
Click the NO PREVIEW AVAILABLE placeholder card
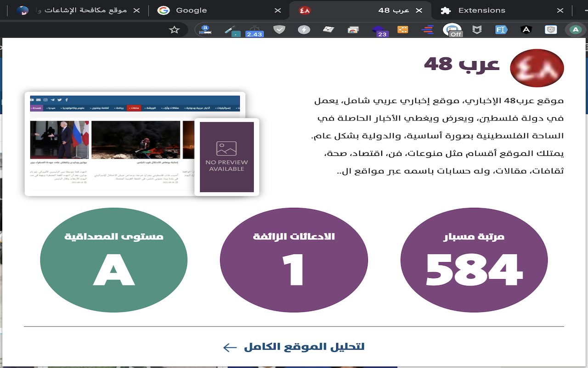(x=226, y=157)
